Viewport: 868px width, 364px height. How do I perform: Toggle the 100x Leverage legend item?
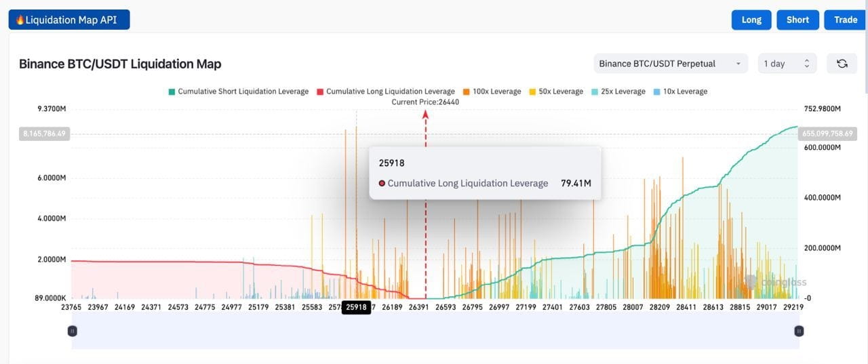pos(492,92)
